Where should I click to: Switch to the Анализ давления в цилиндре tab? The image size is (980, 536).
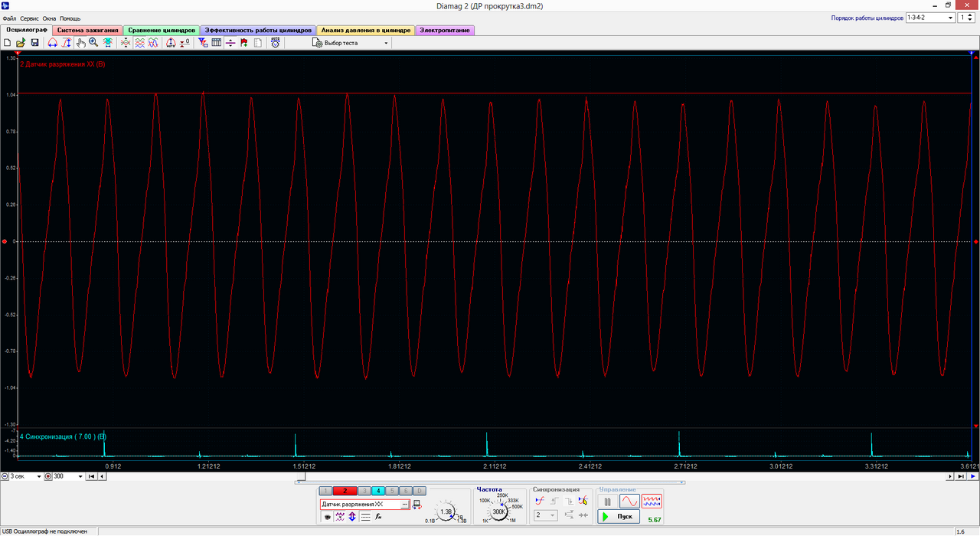pos(366,30)
